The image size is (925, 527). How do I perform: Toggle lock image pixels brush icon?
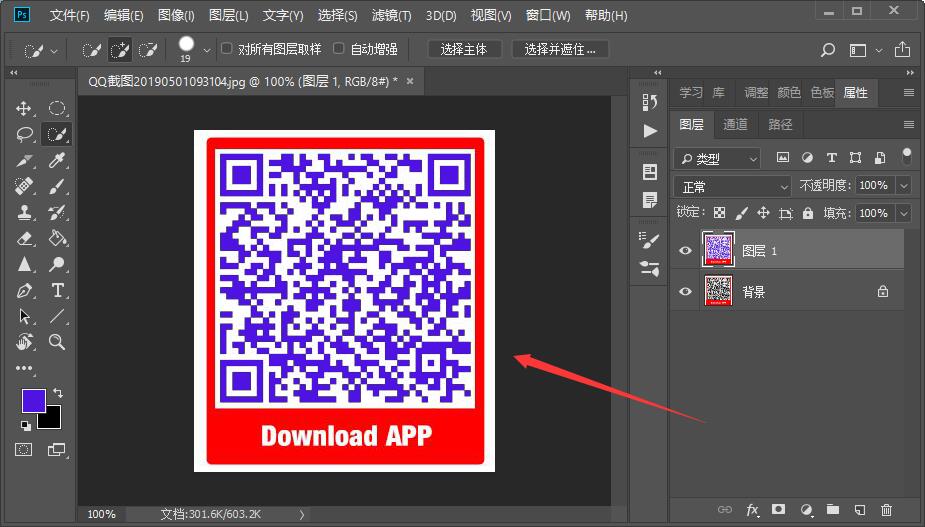741,212
